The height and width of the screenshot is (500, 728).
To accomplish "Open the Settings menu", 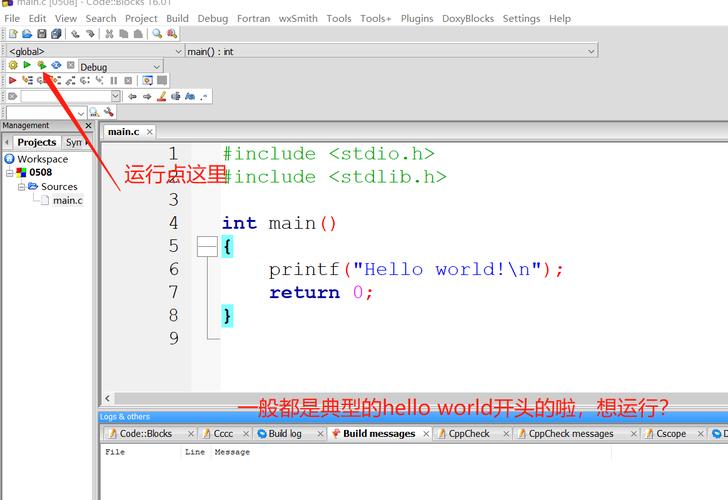I will (x=521, y=19).
